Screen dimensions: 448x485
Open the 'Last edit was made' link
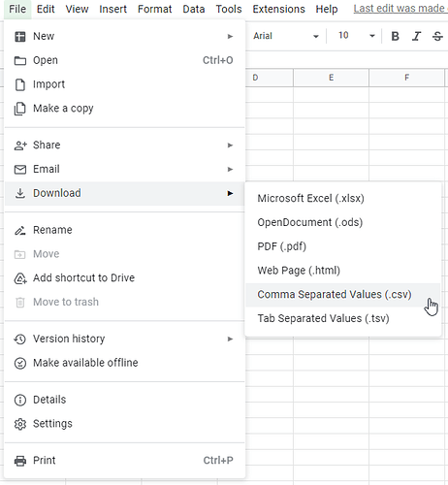pyautogui.click(x=400, y=9)
